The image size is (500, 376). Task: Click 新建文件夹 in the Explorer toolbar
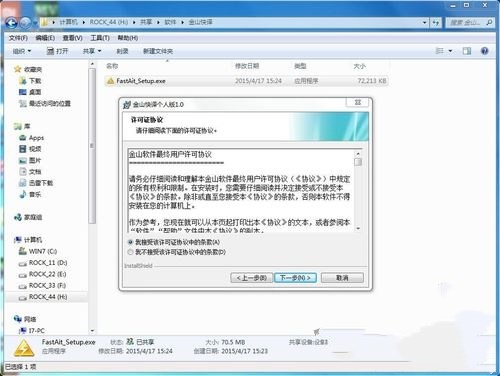pyautogui.click(x=158, y=51)
